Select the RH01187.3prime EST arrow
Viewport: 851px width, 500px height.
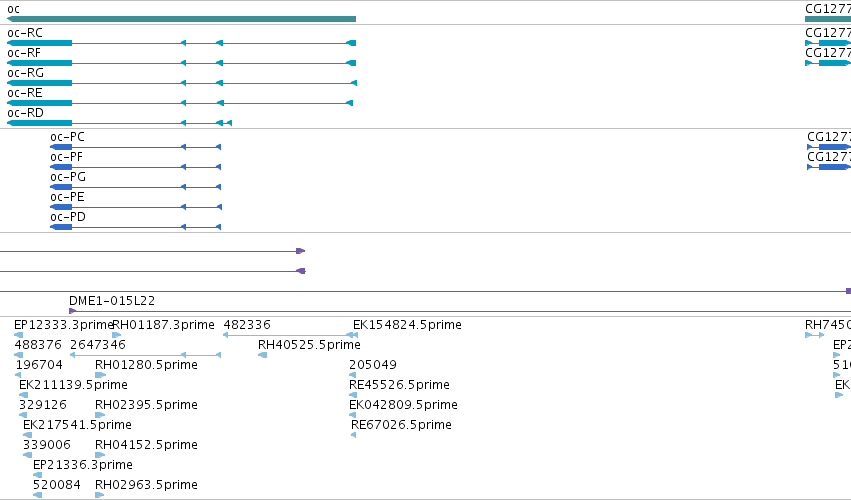(x=116, y=335)
